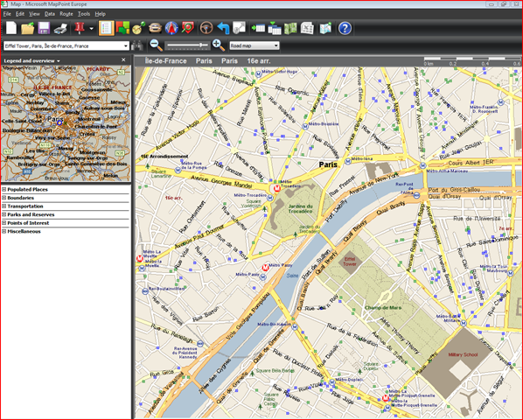Open the pushpin tool dropdown arrow
523x420 pixels.
click(x=91, y=29)
